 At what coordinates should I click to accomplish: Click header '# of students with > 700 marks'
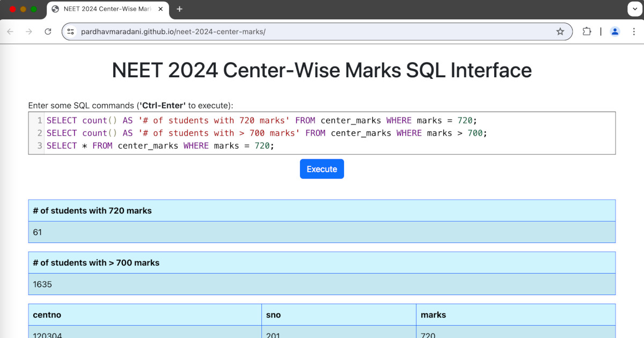click(322, 263)
